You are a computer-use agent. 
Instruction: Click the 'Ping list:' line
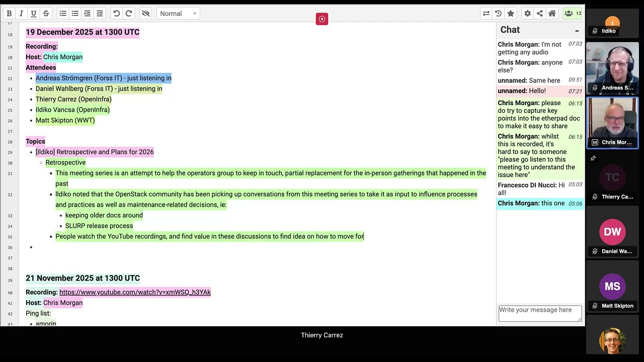(38, 313)
